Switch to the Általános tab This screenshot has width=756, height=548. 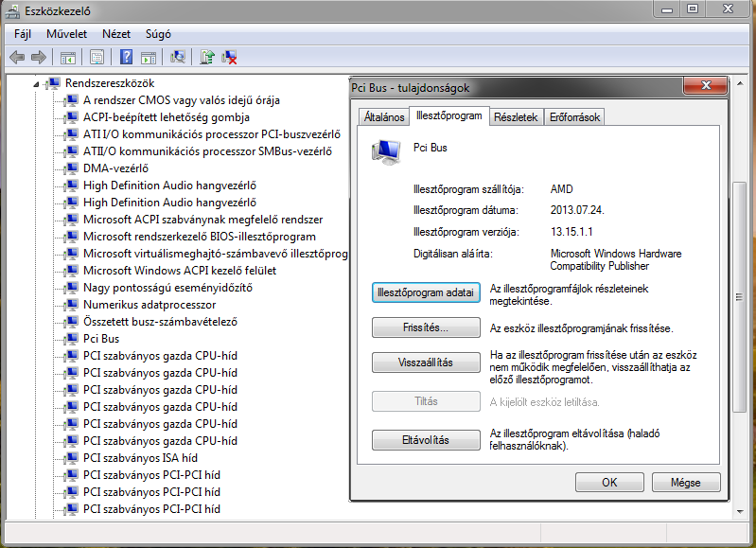pyautogui.click(x=384, y=117)
